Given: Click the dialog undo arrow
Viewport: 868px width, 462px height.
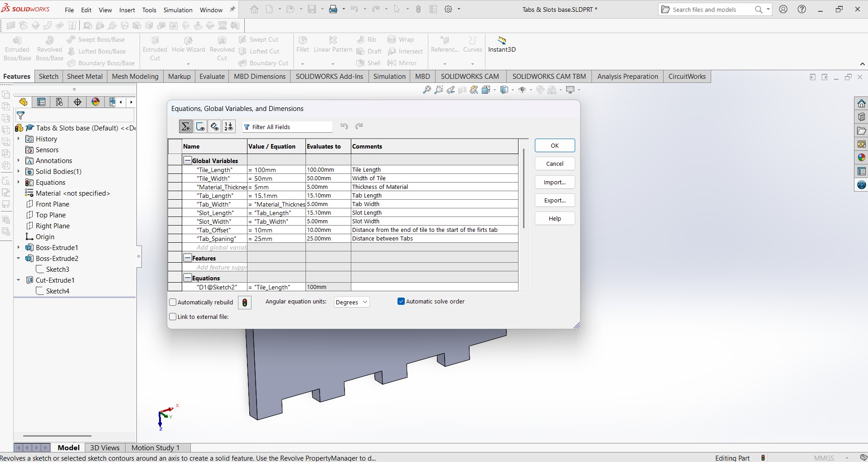Looking at the screenshot, I should tap(344, 126).
